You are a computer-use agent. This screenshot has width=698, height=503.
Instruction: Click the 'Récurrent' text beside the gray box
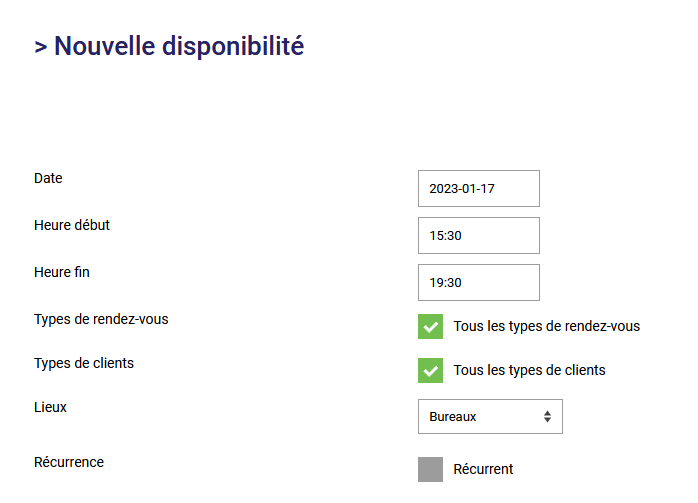click(483, 469)
